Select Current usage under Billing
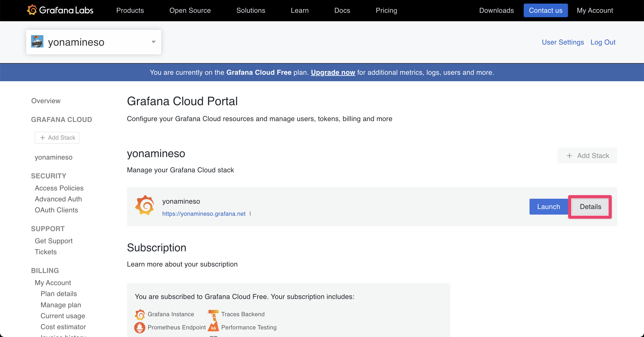The height and width of the screenshot is (337, 644). point(63,316)
